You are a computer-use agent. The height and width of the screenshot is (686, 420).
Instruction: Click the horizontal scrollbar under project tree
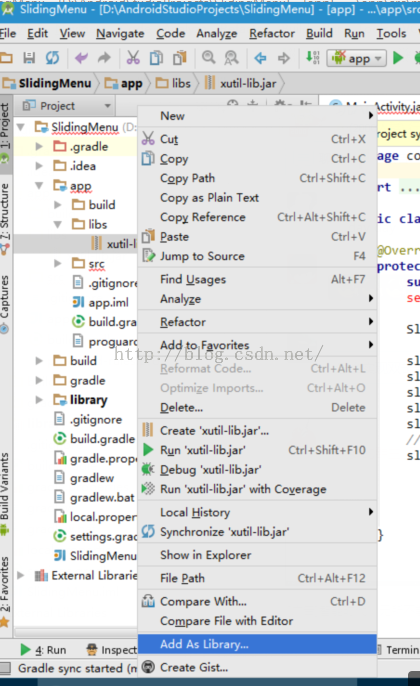75,633
